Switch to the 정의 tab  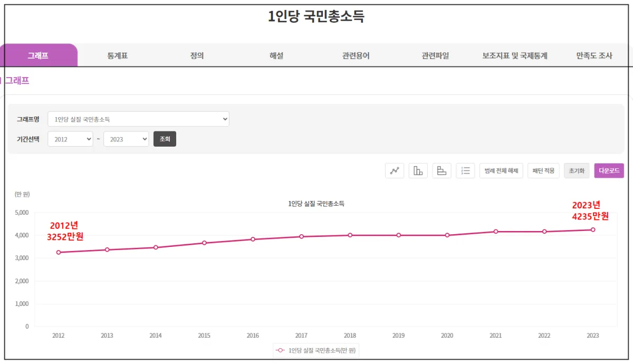pyautogui.click(x=197, y=55)
